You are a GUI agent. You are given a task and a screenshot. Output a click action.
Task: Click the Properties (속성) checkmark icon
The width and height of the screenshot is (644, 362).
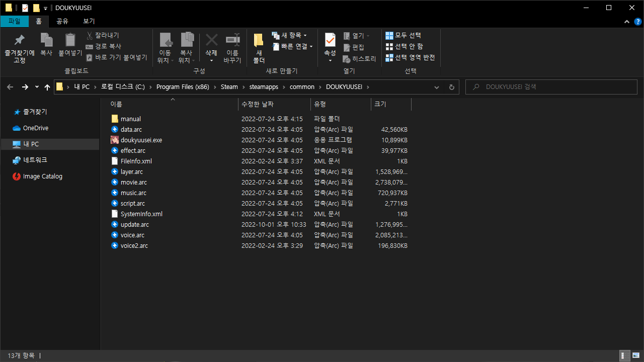point(330,40)
